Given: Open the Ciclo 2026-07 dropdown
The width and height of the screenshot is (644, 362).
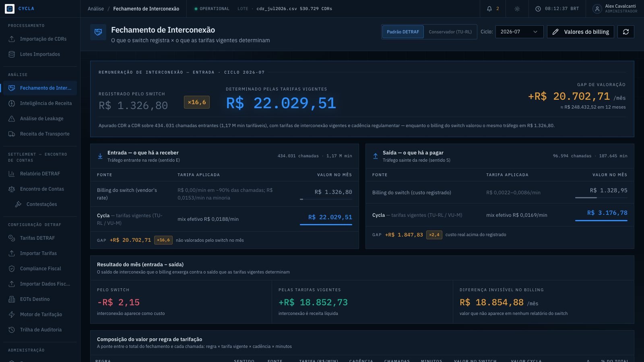Looking at the screenshot, I should pos(519,32).
